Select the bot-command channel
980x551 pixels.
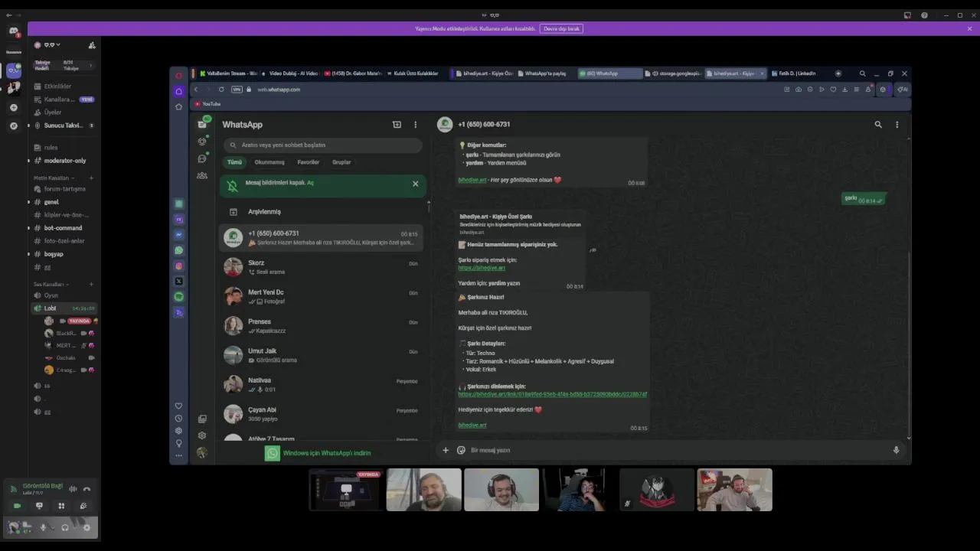point(63,228)
